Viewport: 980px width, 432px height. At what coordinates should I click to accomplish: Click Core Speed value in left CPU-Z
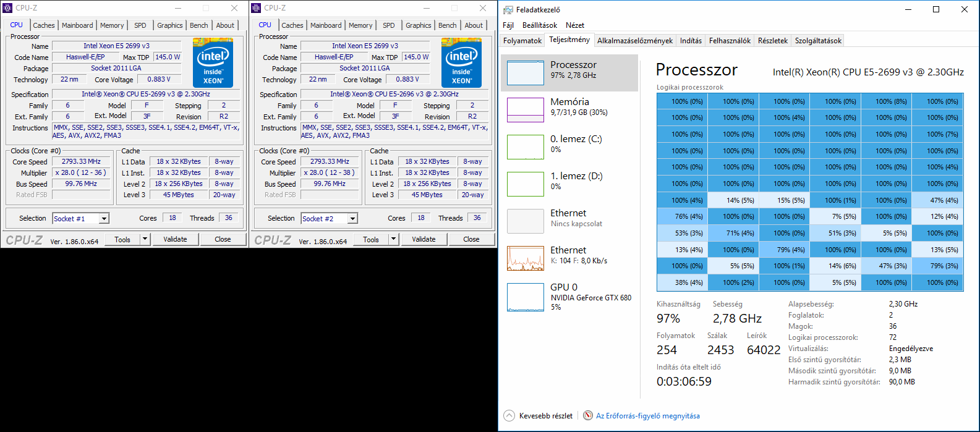(x=81, y=161)
